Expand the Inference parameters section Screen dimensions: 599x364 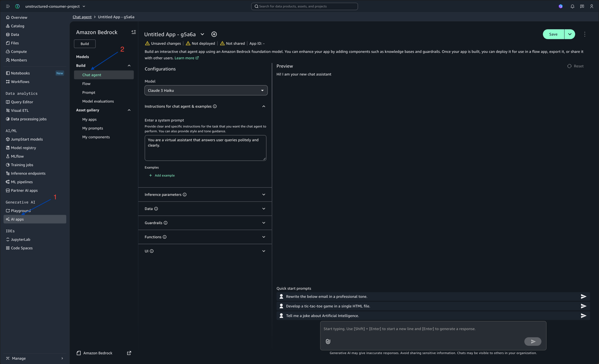264,195
